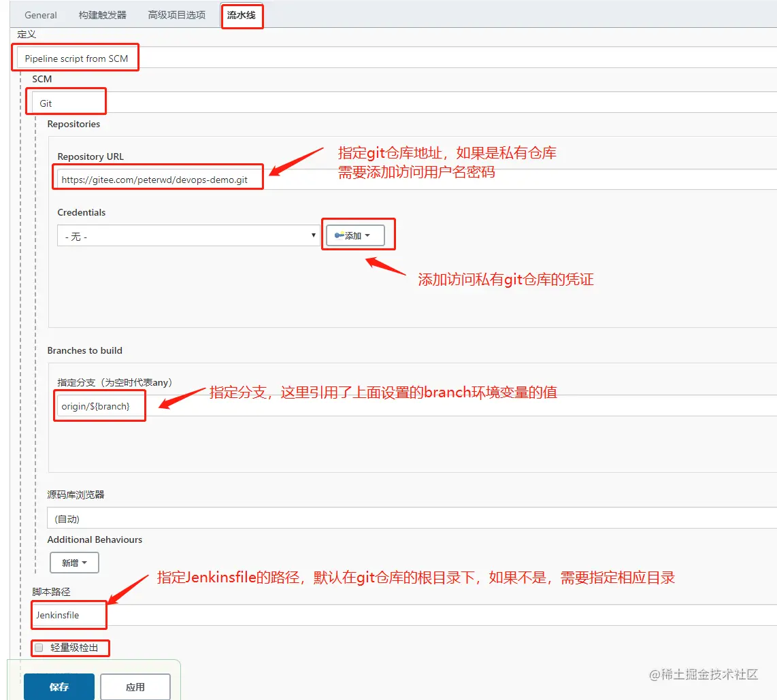Click the origin/${branch} branch field

(x=416, y=405)
